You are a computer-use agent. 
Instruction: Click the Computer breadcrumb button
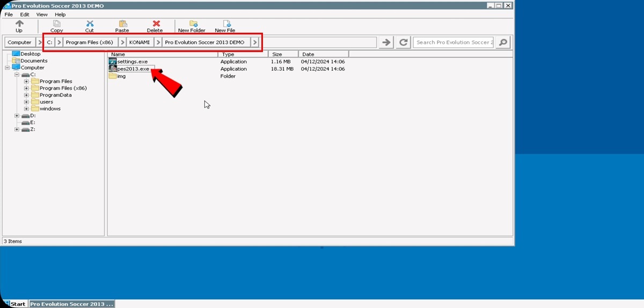coord(19,42)
